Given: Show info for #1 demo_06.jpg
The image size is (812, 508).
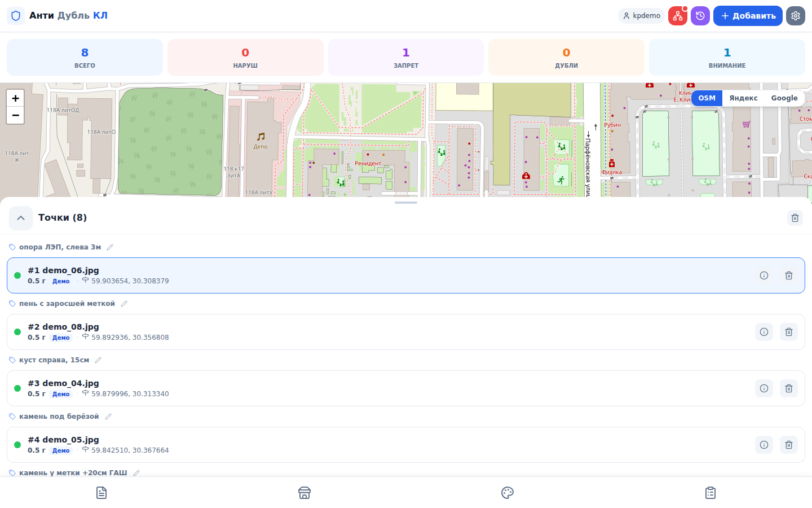Looking at the screenshot, I should coord(764,275).
